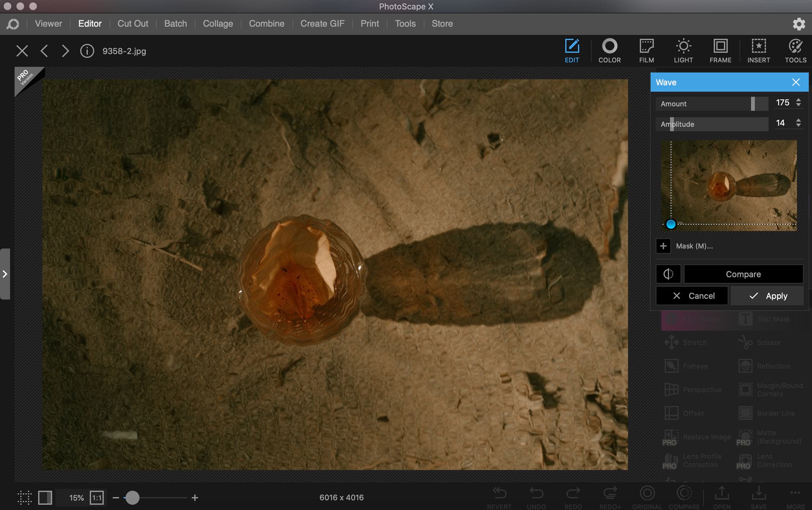Increase the Amount value with the stepper arrow
The height and width of the screenshot is (510, 812).
click(798, 100)
